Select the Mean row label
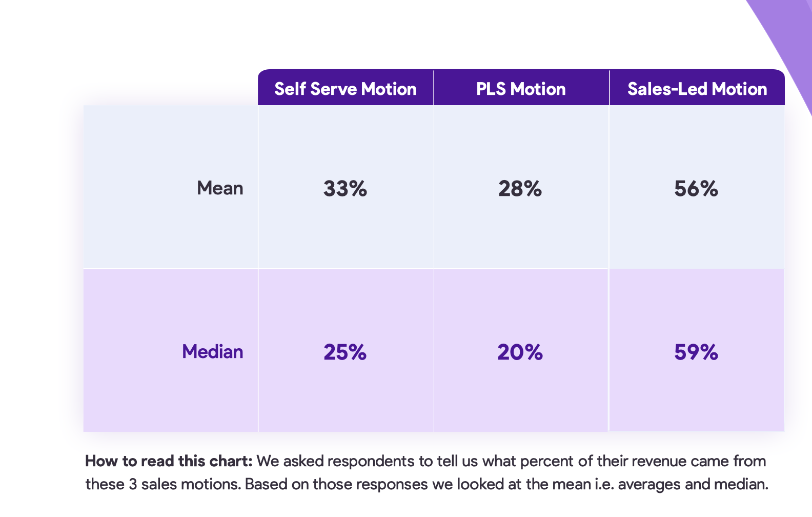 [220, 188]
